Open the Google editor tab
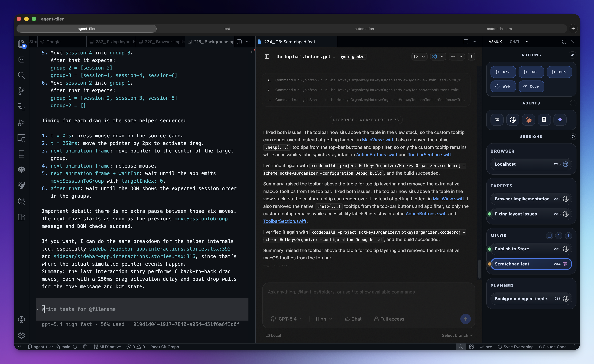594x364 pixels. 62,42
